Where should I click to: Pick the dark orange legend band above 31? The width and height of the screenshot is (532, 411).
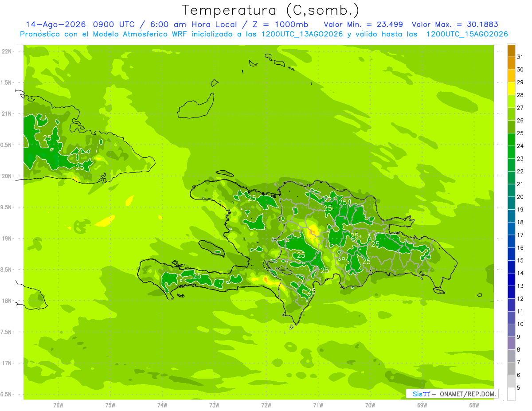[x=511, y=51]
